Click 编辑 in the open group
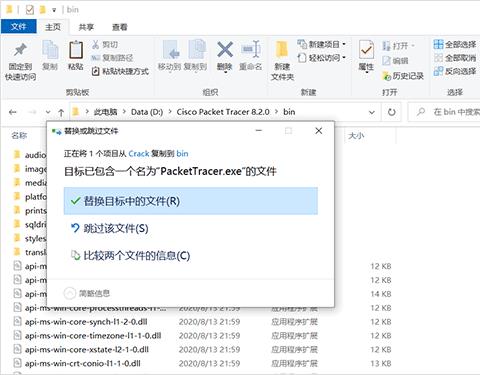 (x=395, y=61)
